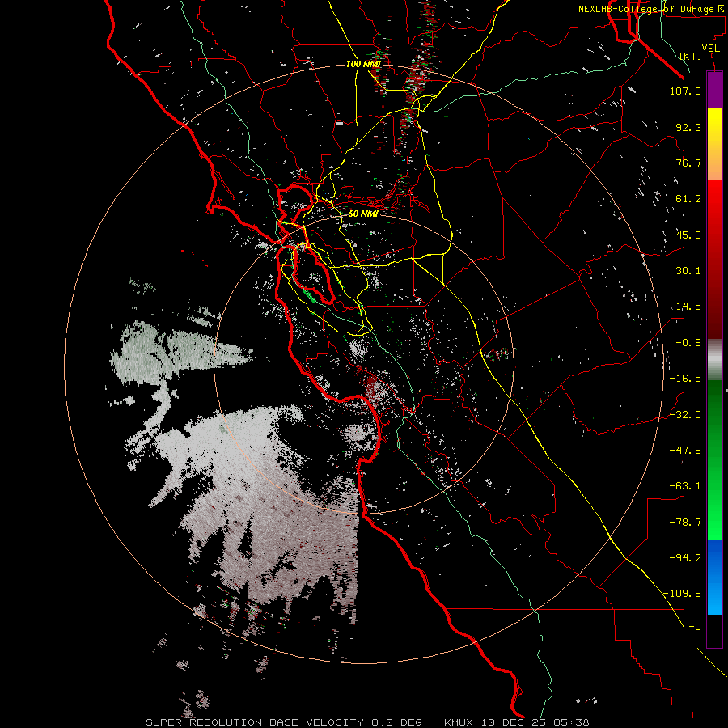Viewport: 728px width, 728px height.
Task: Click the 30.1 velocity scale value
Action: (688, 271)
